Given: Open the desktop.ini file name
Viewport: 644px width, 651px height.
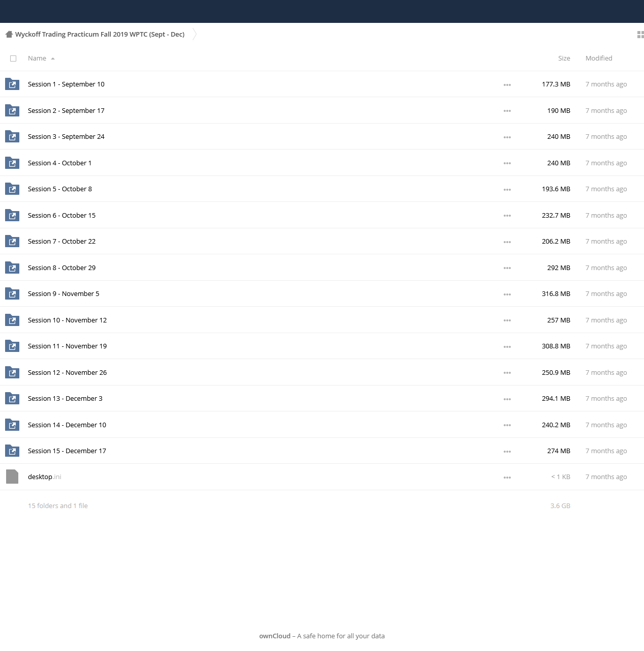Looking at the screenshot, I should 44,477.
